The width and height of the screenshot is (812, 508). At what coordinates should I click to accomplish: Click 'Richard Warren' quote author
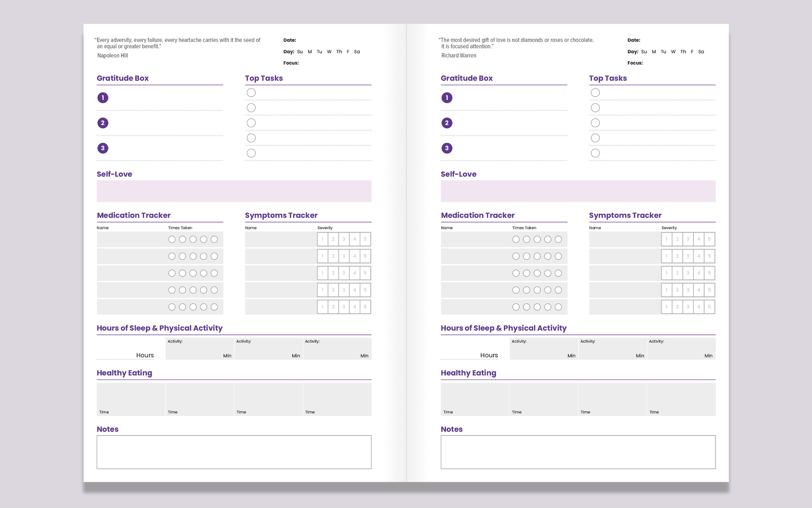[459, 55]
